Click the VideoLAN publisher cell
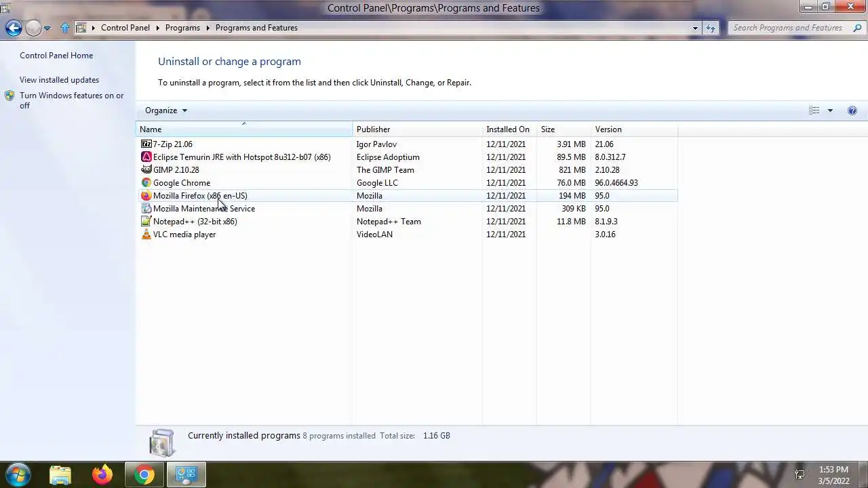868x488 pixels. [x=374, y=234]
